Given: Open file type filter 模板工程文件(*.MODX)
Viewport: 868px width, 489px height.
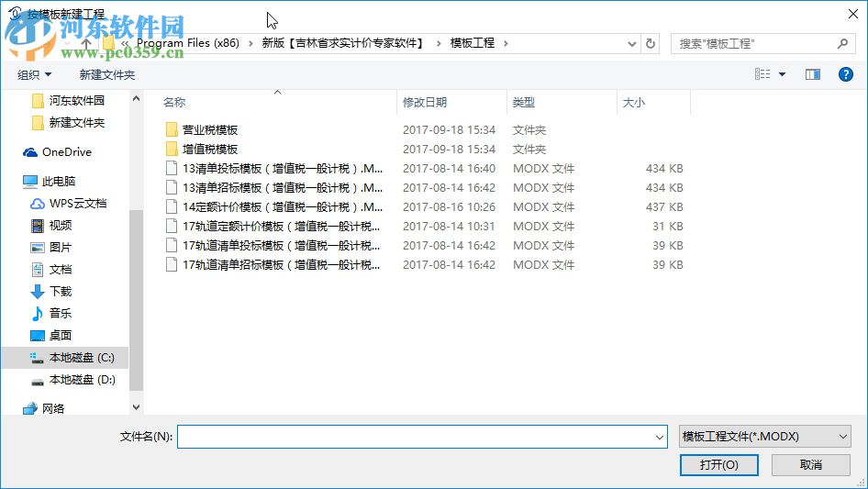Looking at the screenshot, I should click(x=764, y=437).
